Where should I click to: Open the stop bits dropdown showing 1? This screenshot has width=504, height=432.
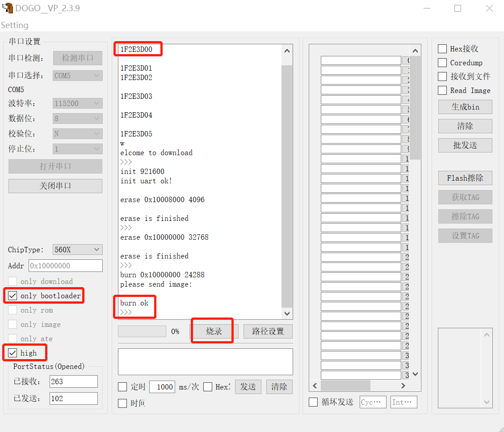[77, 149]
